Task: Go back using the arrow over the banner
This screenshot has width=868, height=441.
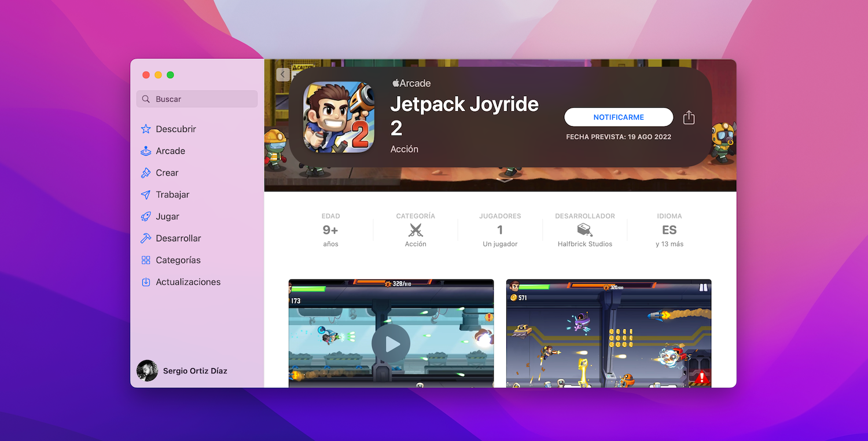Action: [282, 74]
